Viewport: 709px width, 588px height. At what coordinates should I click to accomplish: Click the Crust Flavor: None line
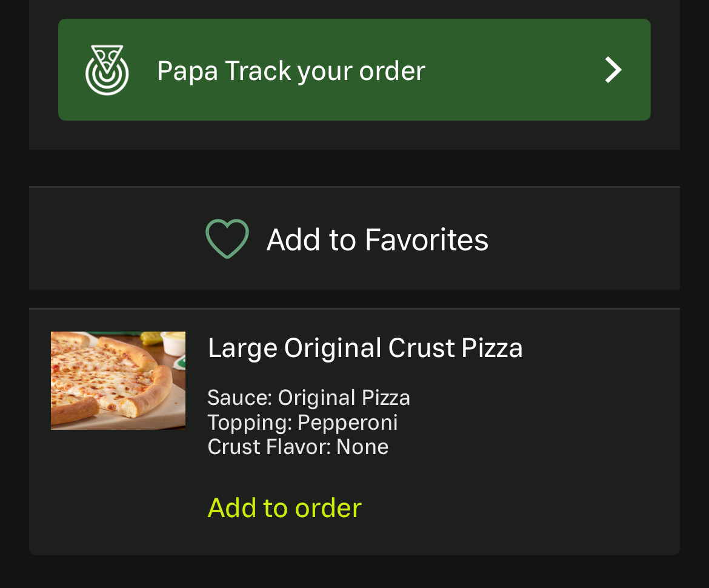(298, 447)
